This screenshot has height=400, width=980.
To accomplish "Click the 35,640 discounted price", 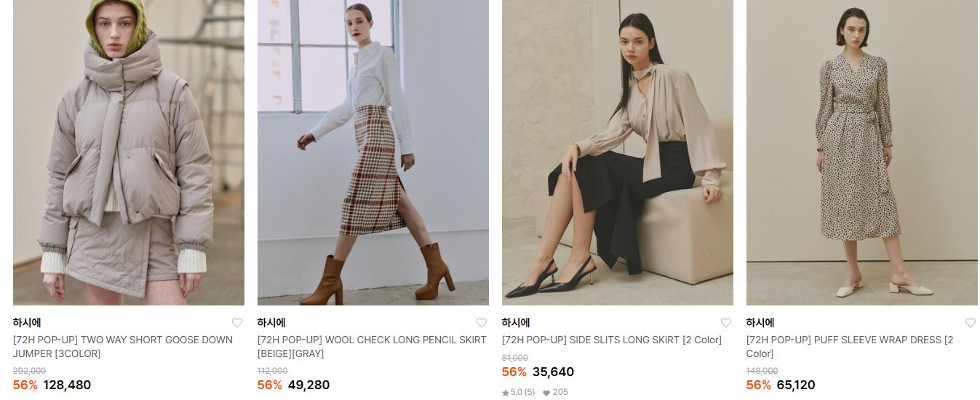I will 553,372.
